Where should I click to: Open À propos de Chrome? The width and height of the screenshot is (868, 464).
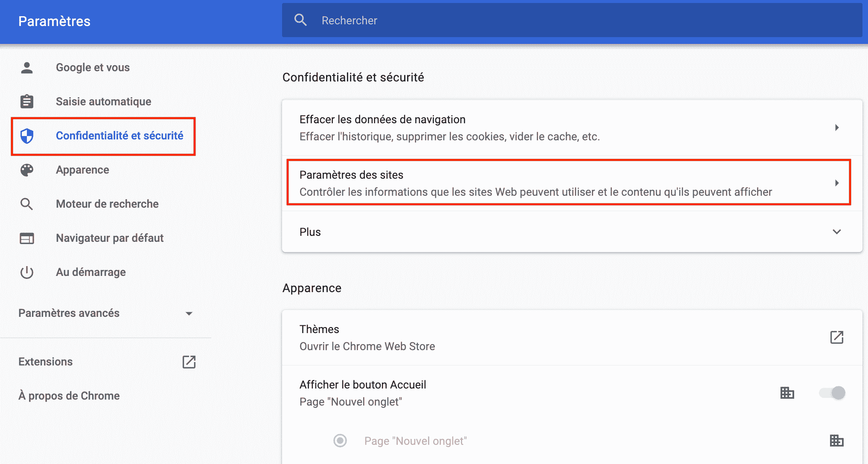(x=69, y=396)
